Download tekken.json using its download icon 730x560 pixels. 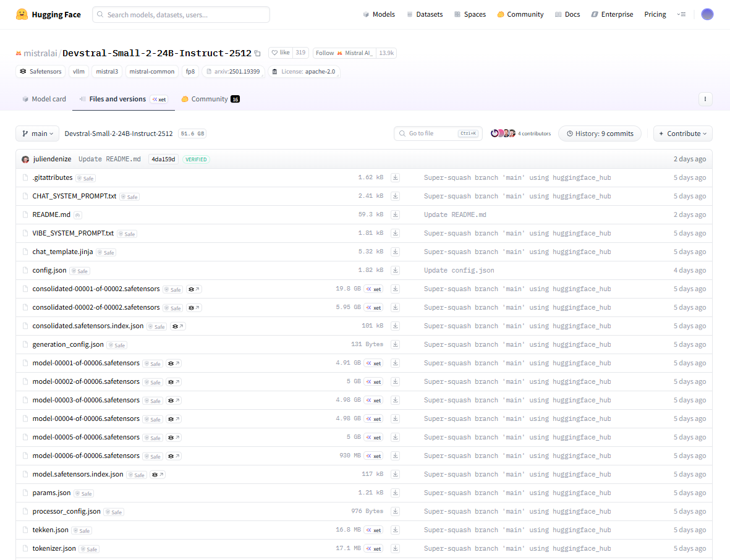(395, 530)
